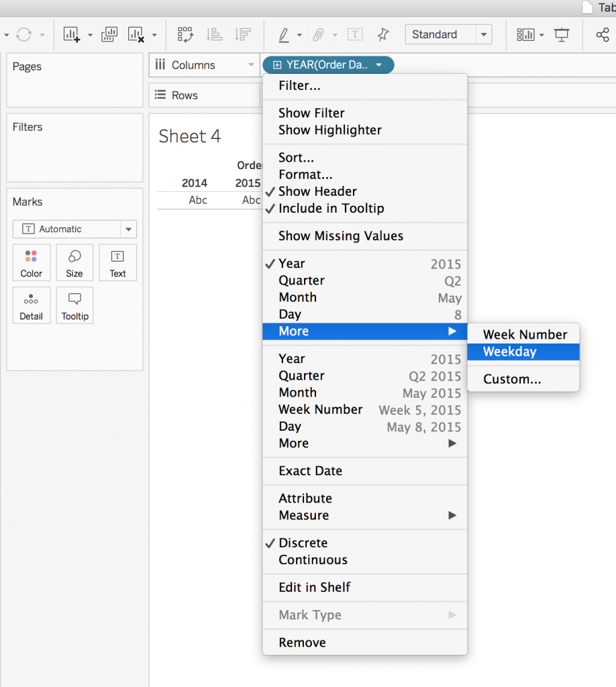Click the Highlight pen toolbar icon
This screenshot has height=687, width=616.
[x=283, y=34]
